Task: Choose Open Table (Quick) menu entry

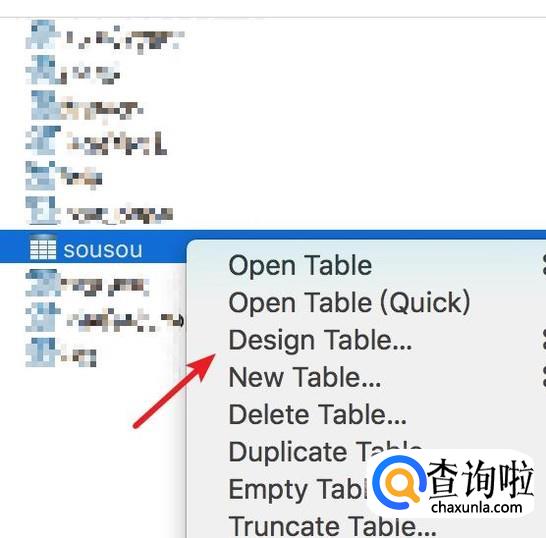Action: (x=349, y=303)
